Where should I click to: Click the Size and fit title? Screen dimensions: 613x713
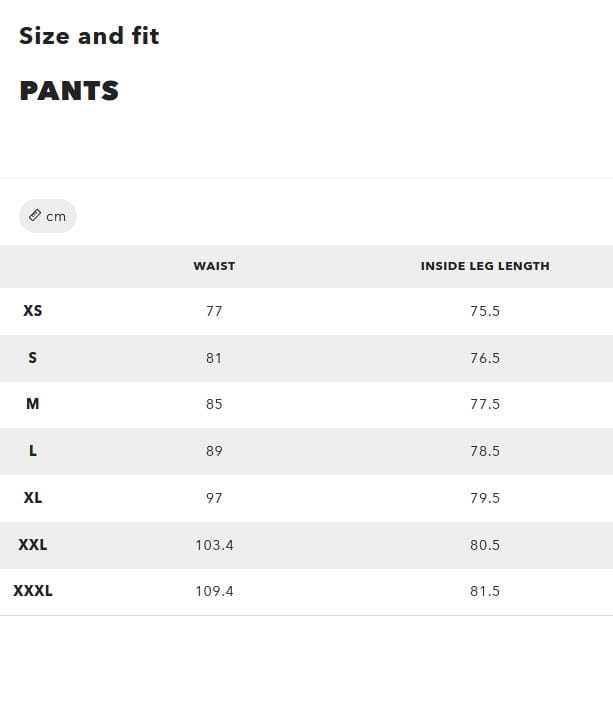coord(89,36)
